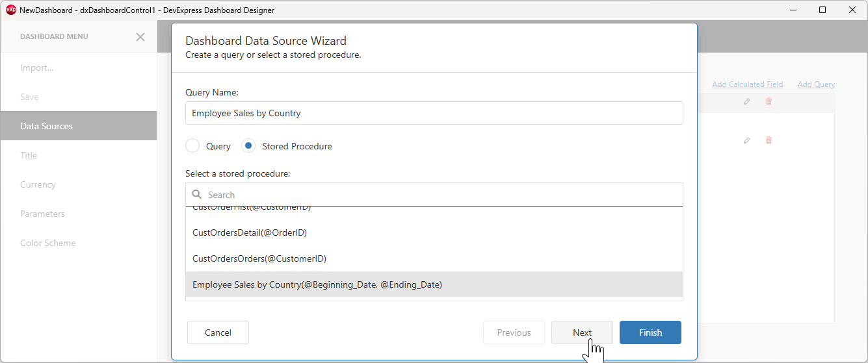Maximize the Dashboard Designer window
868x363 pixels.
pyautogui.click(x=822, y=10)
